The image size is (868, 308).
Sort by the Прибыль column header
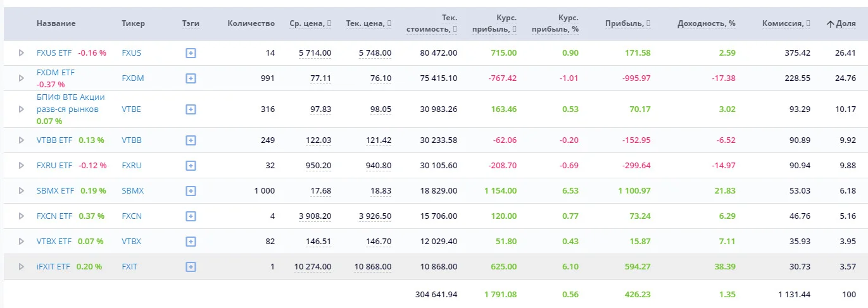point(627,23)
